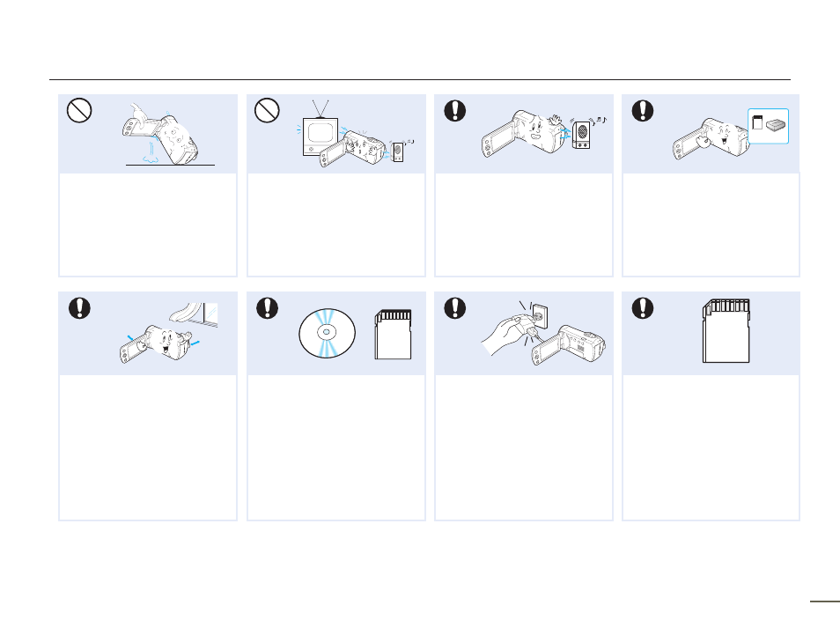This screenshot has height=642, width=840.
Task: Select the large SD memory card image
Action: pos(726,330)
